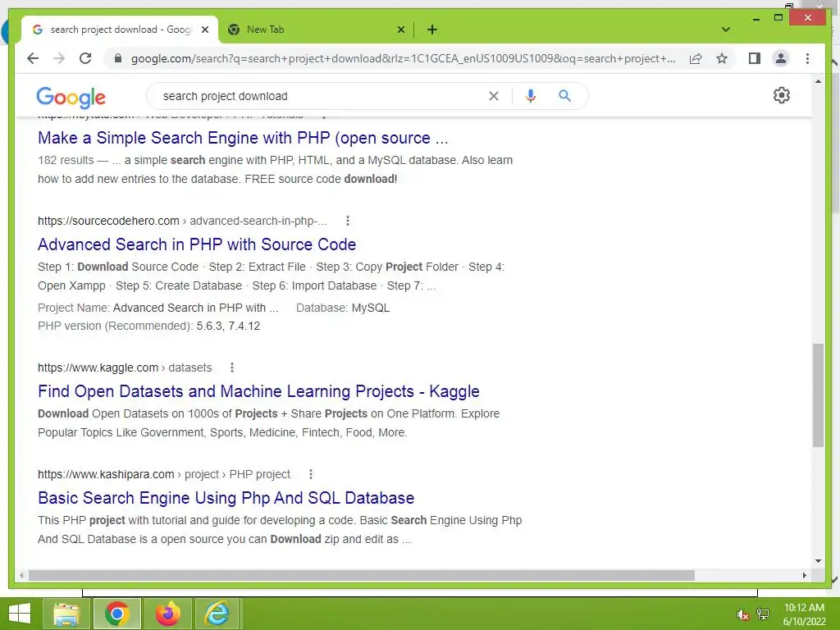Click the vertical scrollbar thumb

click(818, 395)
